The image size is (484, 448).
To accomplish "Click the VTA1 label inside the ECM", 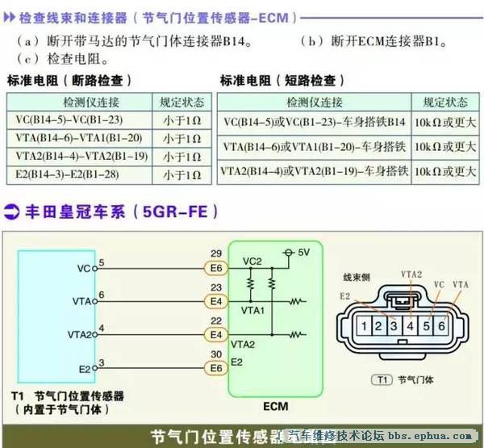I will 252,310.
